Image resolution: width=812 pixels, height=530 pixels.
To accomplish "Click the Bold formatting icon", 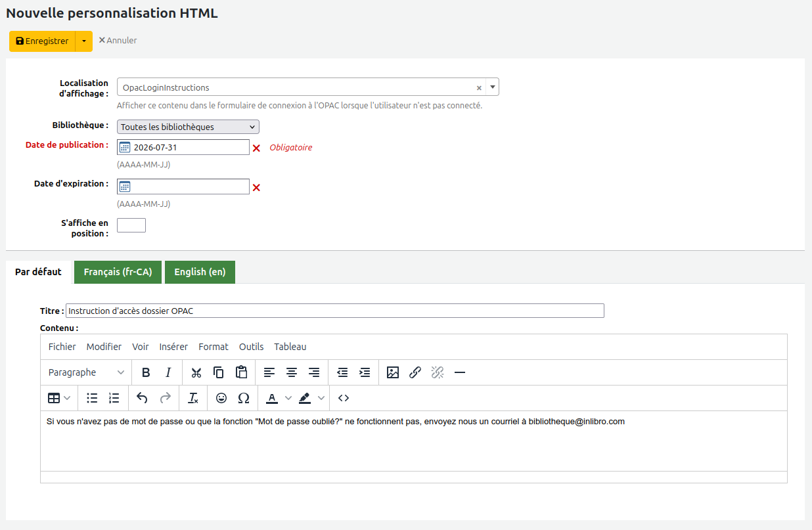I will click(146, 372).
